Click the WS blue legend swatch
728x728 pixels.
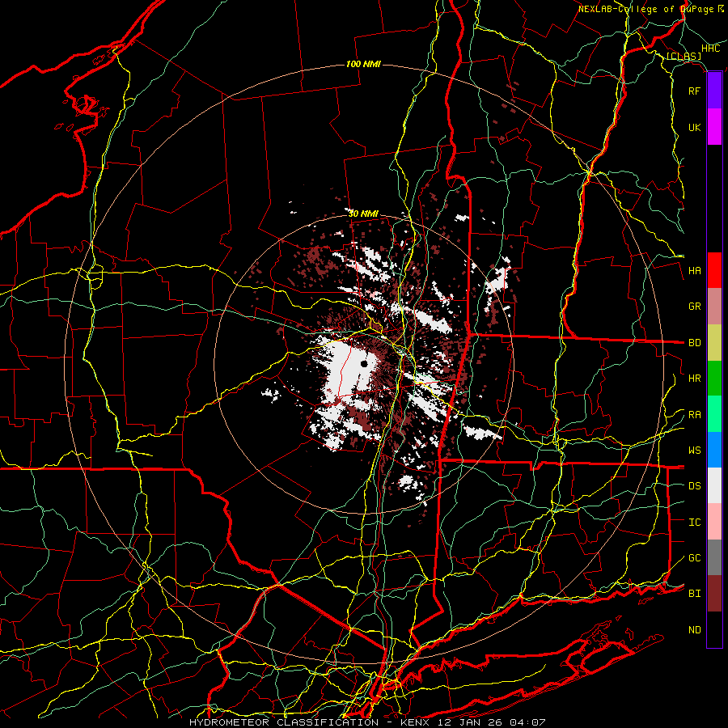pyautogui.click(x=714, y=450)
